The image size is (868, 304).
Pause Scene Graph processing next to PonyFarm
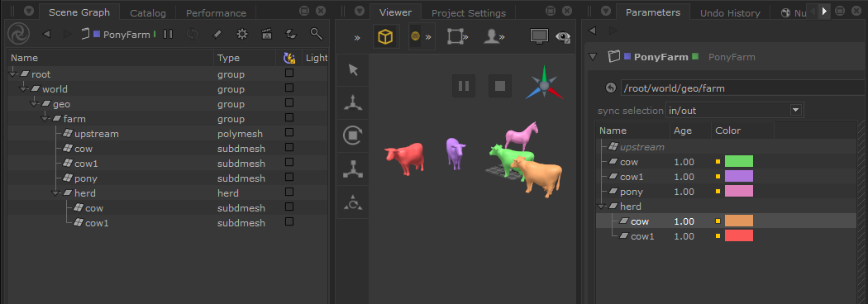[168, 34]
